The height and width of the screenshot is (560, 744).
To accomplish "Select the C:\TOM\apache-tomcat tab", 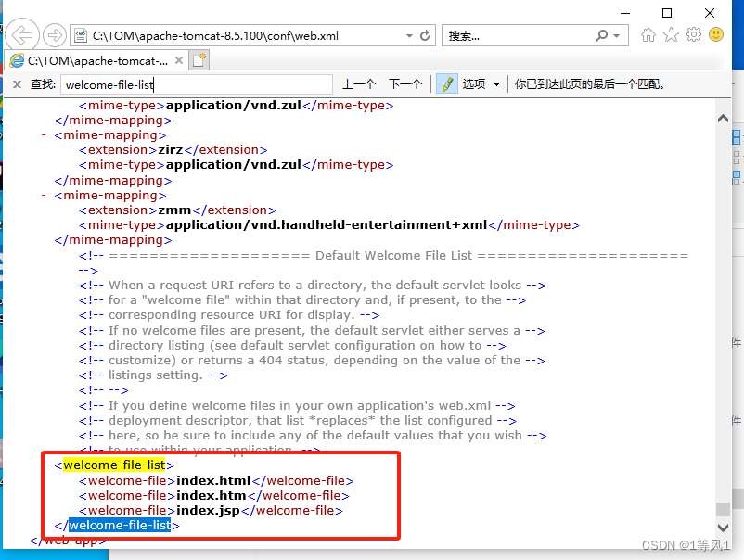I will point(96,60).
